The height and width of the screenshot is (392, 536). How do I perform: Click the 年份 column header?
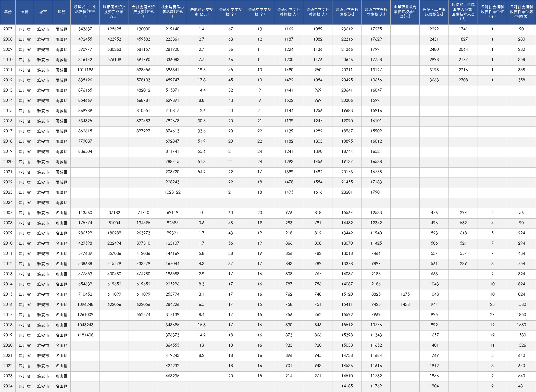(x=8, y=12)
